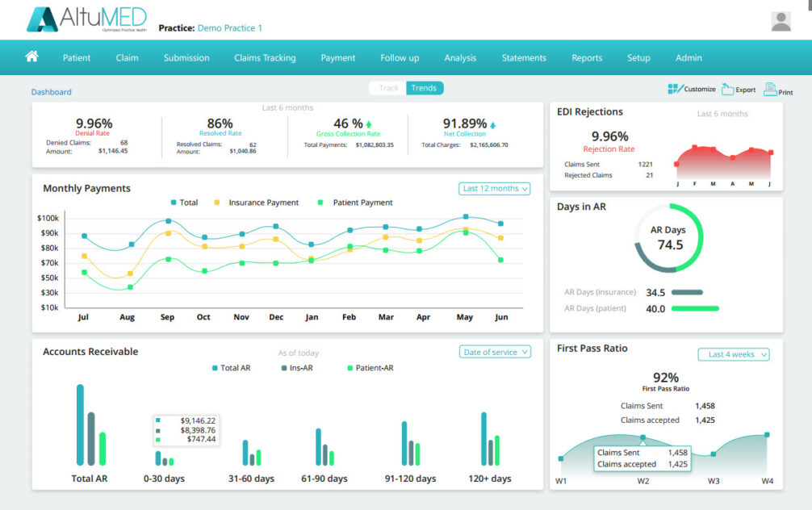Switch to the Track view
The image size is (812, 510).
(388, 88)
